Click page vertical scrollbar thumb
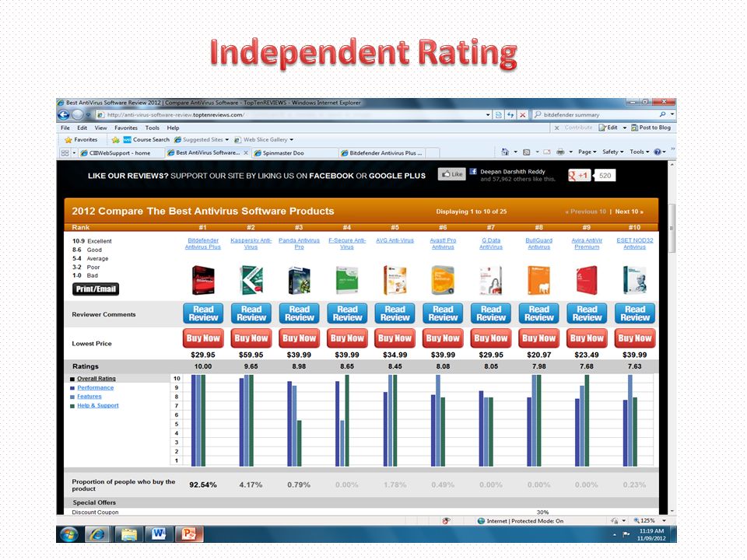 (x=672, y=228)
